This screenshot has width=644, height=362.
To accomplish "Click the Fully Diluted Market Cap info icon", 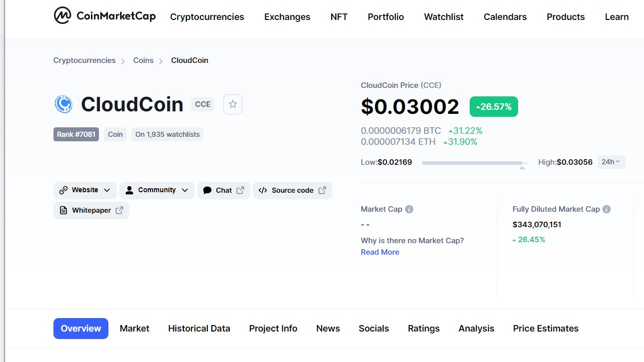I will [x=606, y=209].
